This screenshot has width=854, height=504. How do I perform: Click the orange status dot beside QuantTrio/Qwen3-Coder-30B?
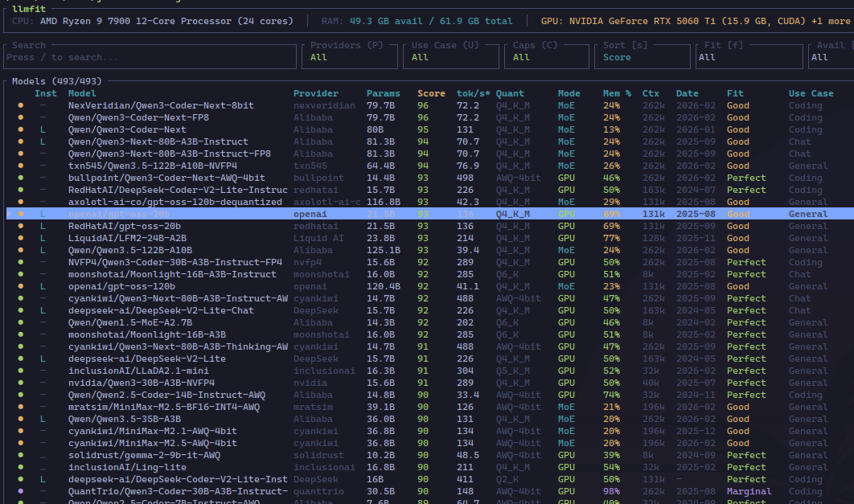click(23, 491)
